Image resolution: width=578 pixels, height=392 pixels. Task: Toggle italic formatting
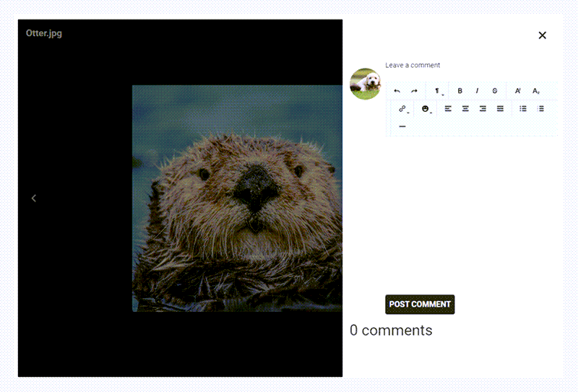tap(477, 91)
